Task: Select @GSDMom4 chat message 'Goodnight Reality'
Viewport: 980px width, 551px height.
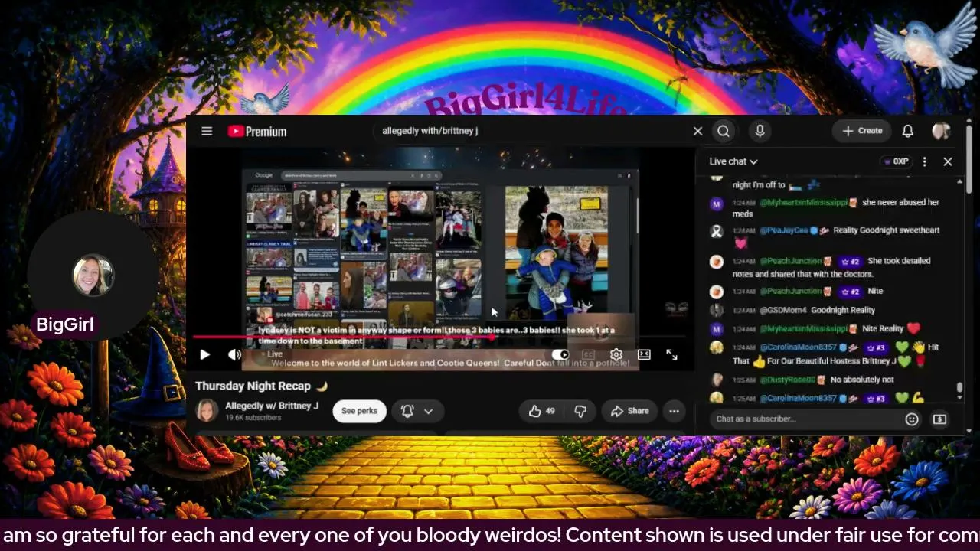Action: point(841,310)
